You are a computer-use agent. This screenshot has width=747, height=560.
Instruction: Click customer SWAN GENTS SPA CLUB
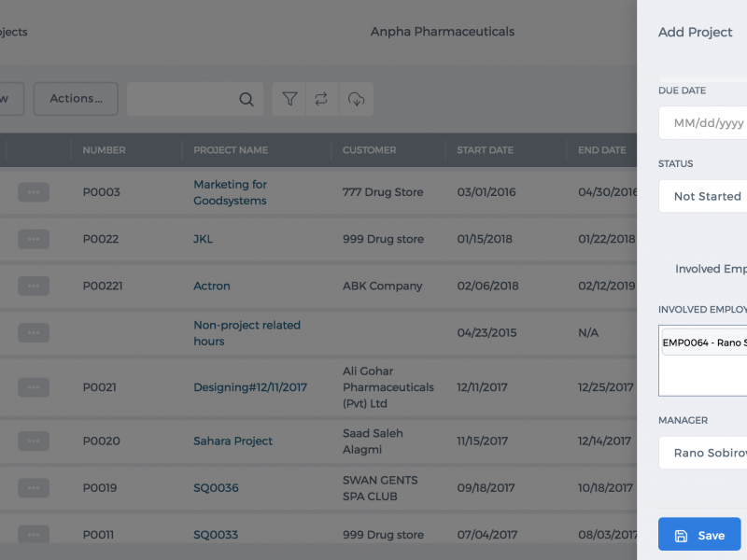(x=380, y=488)
